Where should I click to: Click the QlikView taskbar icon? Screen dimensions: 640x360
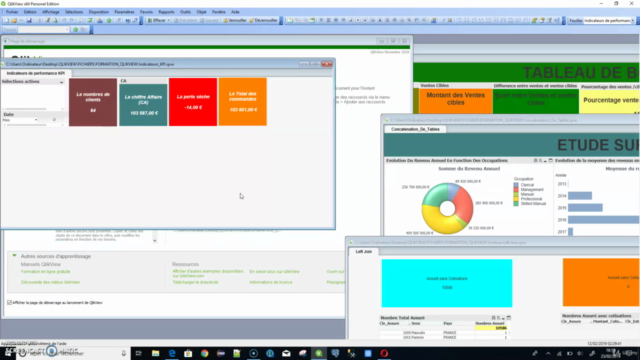click(x=319, y=353)
